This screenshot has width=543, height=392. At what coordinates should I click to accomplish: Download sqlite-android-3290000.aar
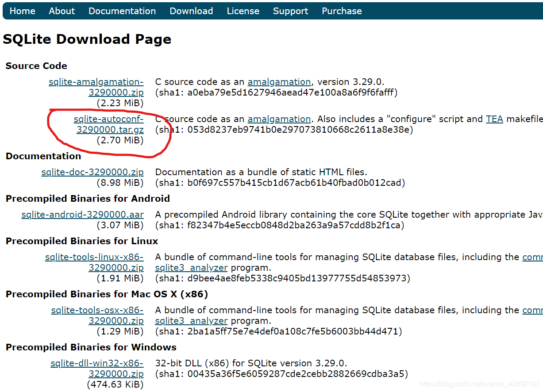click(83, 215)
